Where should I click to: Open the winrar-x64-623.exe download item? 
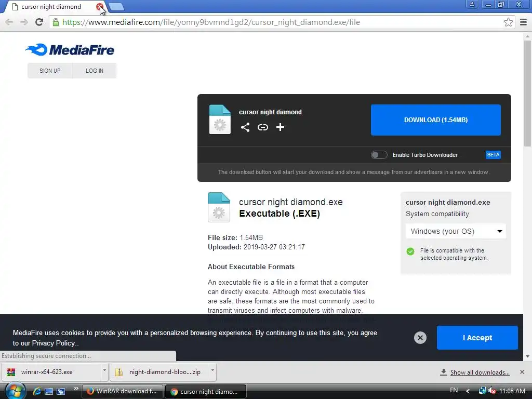pos(51,372)
